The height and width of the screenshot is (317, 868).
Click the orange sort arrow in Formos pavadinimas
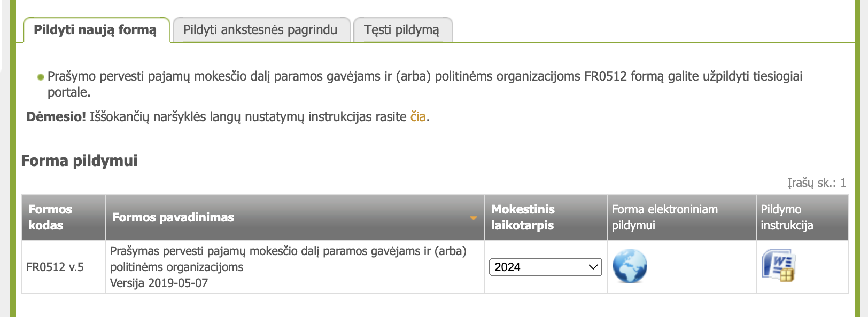473,218
